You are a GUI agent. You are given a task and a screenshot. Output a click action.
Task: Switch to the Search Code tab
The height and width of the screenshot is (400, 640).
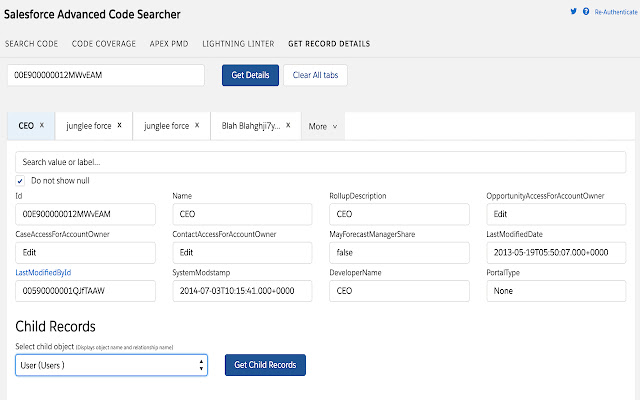coord(31,44)
